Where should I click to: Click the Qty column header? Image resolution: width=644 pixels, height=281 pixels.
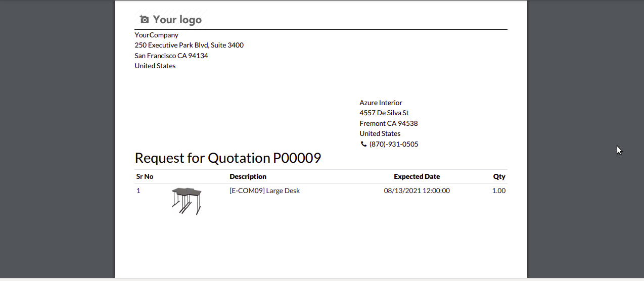tap(499, 176)
